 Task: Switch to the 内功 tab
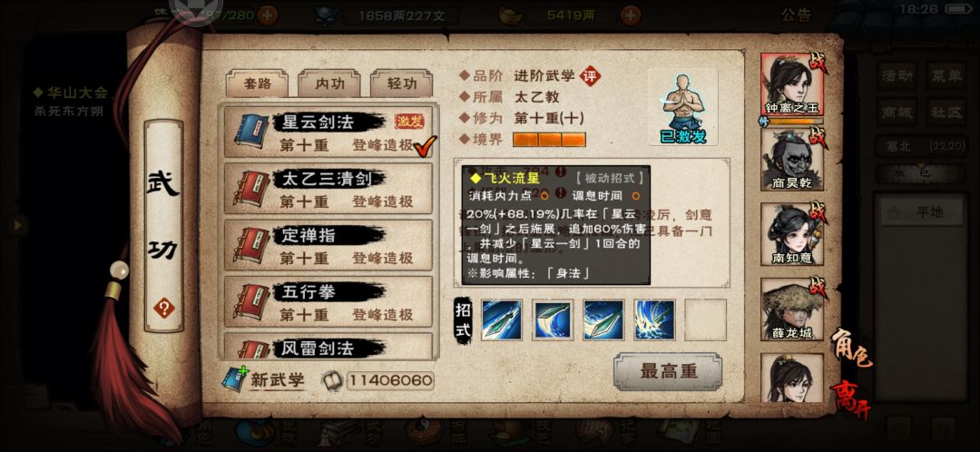pyautogui.click(x=328, y=84)
